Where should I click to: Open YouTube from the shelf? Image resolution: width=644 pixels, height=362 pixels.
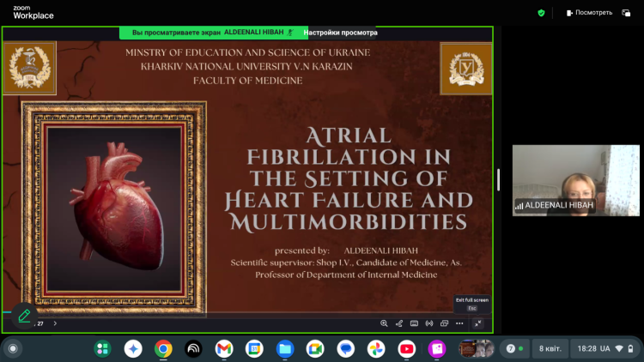406,348
